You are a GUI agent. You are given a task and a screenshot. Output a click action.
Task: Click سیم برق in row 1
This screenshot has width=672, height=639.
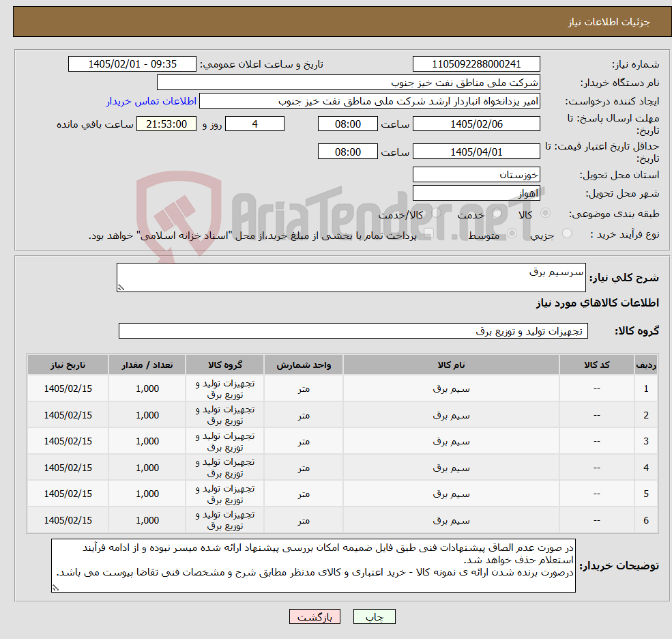coord(451,389)
